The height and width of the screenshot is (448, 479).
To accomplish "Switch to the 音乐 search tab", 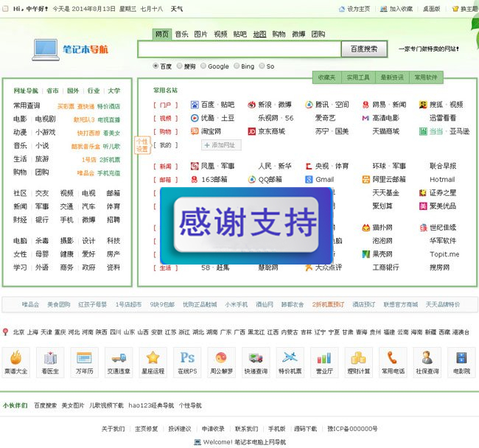I will pos(181,34).
